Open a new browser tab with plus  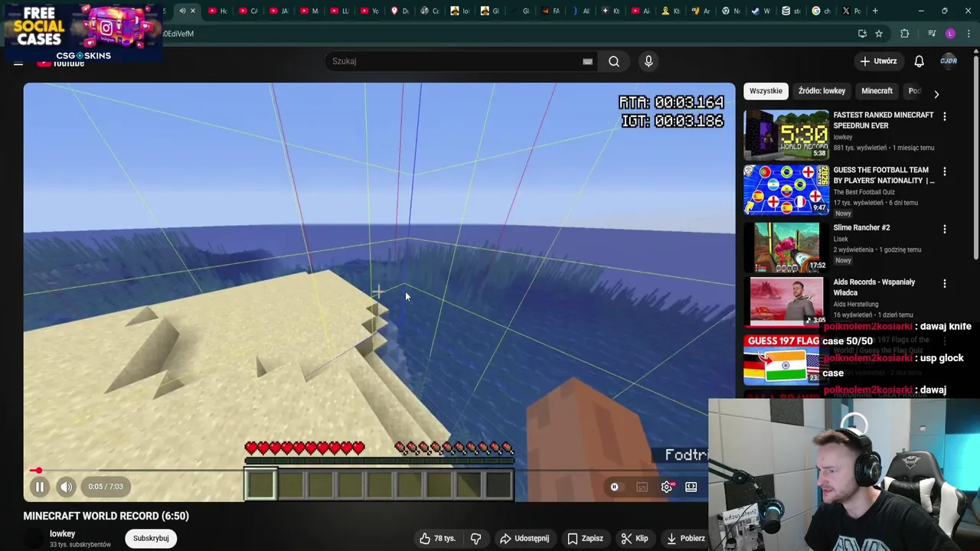(875, 11)
